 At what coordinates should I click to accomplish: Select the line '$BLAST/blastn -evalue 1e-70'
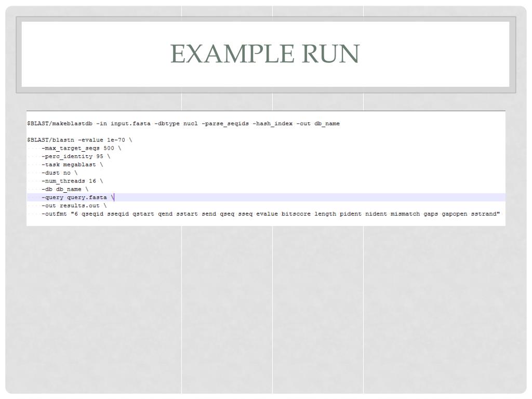pyautogui.click(x=79, y=140)
